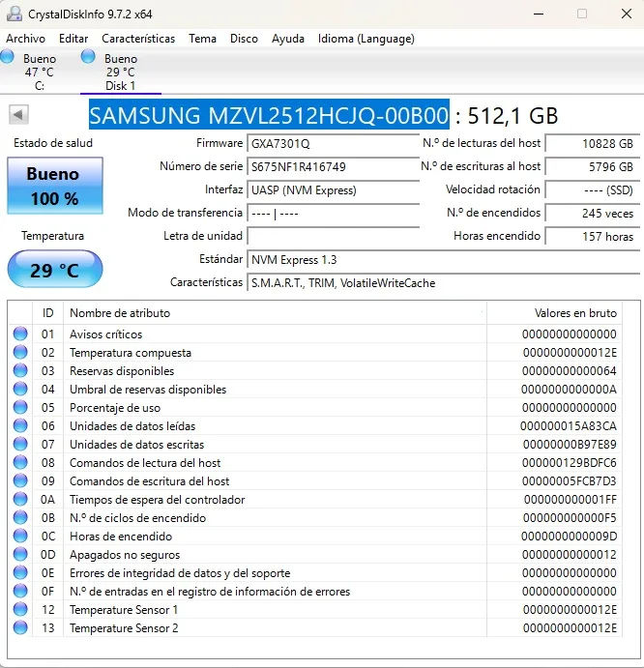Open the Ayuda menu

288,39
